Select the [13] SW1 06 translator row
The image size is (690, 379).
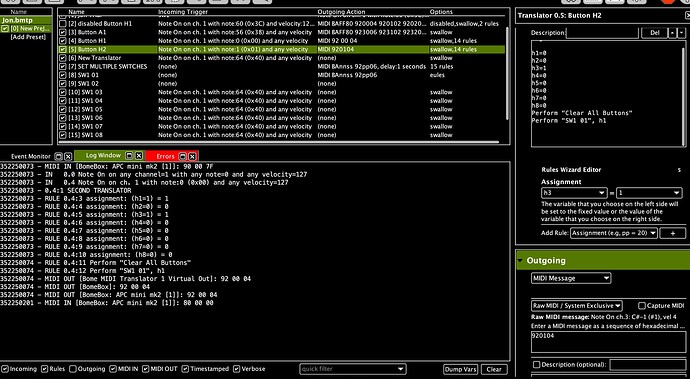(282, 118)
